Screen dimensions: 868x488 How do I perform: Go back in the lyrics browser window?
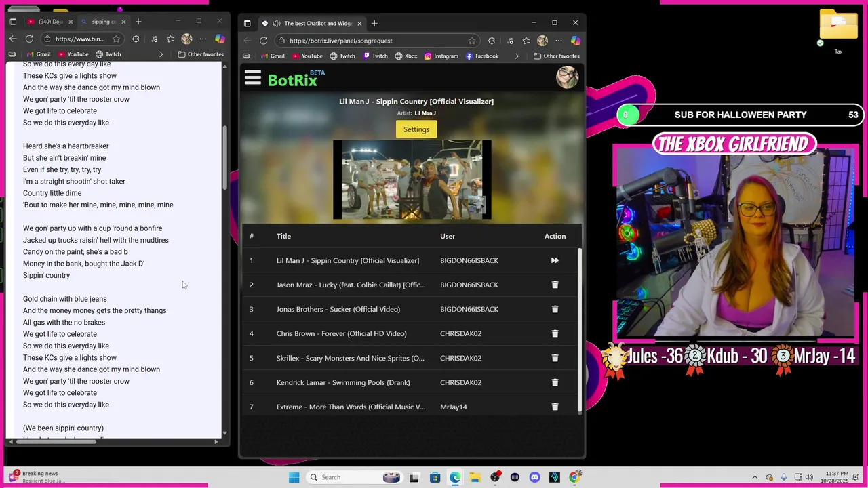pos(13,39)
